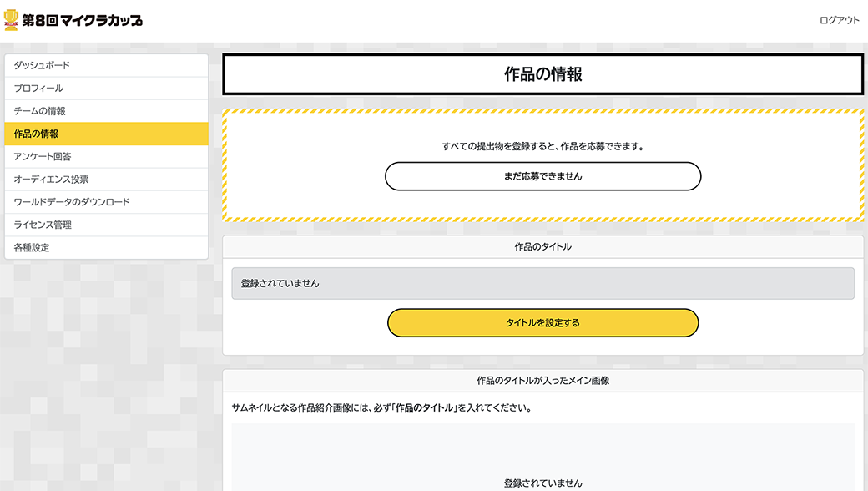Click the trophy logo icon
868x491 pixels.
pos(11,20)
